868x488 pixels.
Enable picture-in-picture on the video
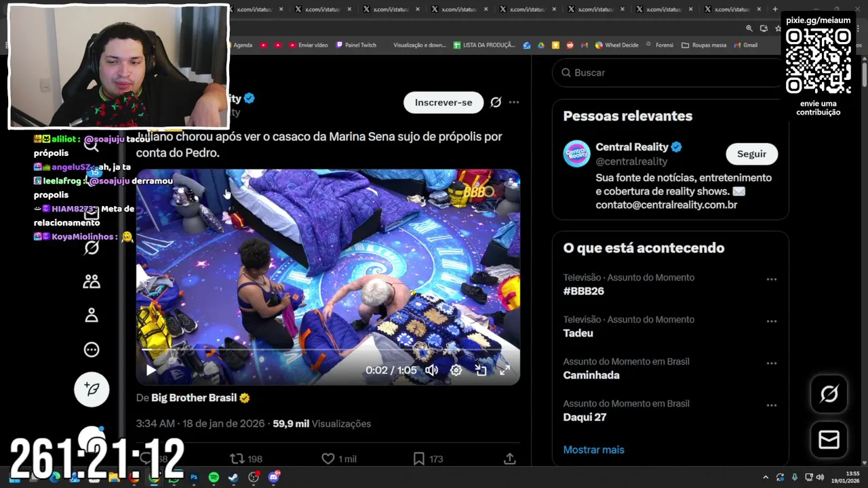tap(481, 370)
